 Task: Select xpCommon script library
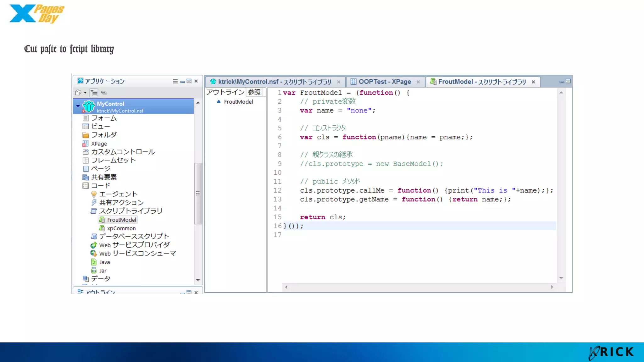(121, 228)
